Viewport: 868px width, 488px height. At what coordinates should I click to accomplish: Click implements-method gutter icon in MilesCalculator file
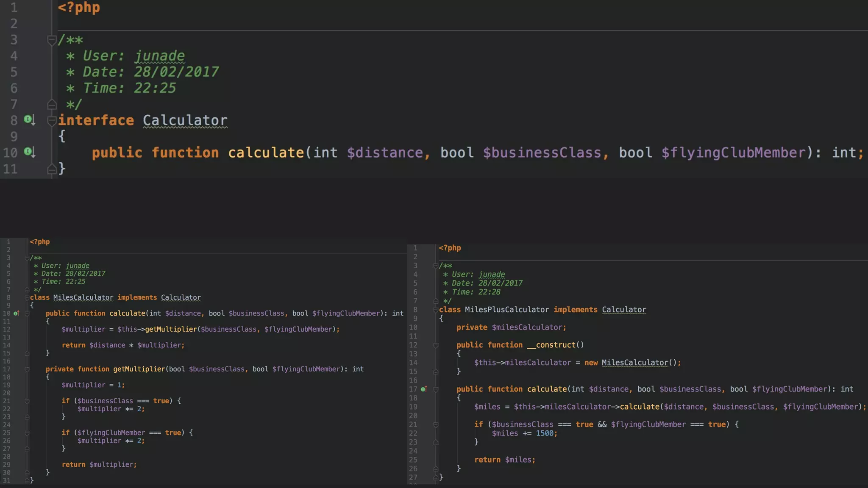click(16, 313)
